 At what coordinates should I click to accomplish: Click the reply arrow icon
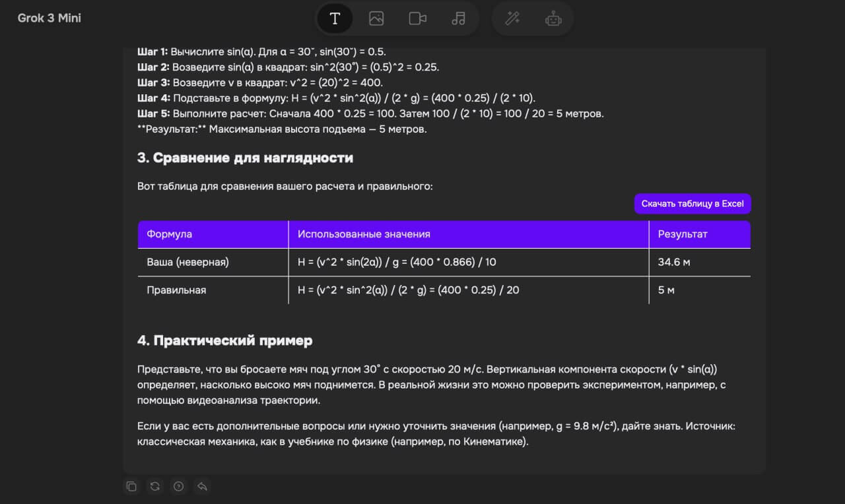[x=202, y=486]
